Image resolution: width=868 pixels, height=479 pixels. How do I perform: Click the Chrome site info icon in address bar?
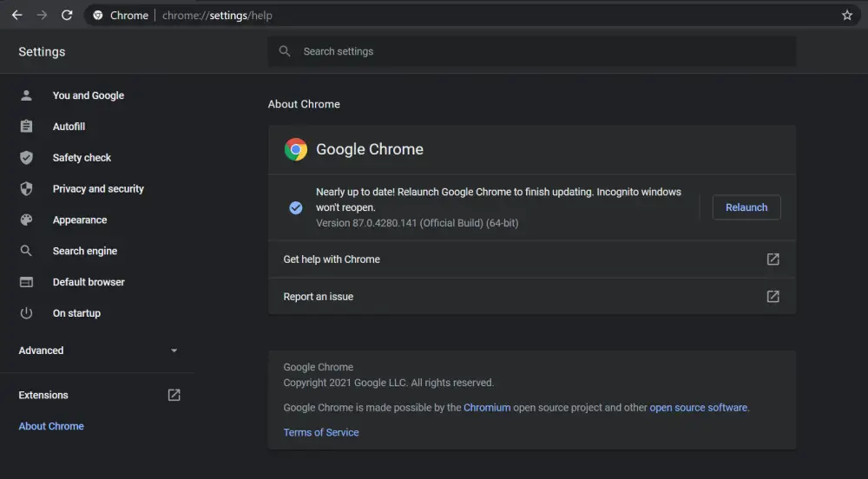[x=98, y=16]
